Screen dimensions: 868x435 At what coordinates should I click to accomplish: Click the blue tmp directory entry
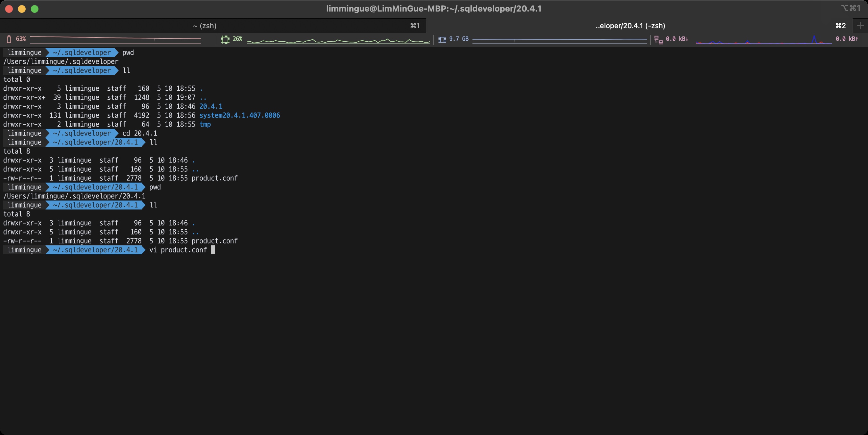205,125
